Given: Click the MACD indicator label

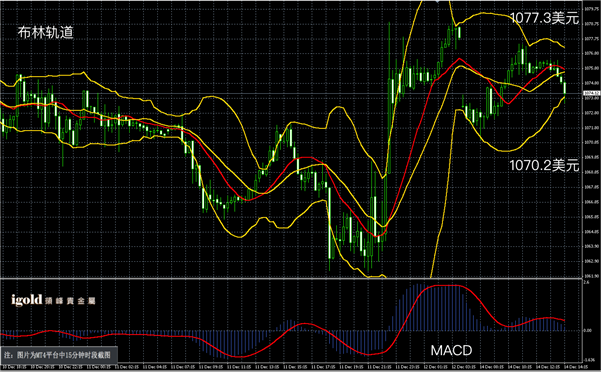Looking at the screenshot, I should pyautogui.click(x=451, y=350).
